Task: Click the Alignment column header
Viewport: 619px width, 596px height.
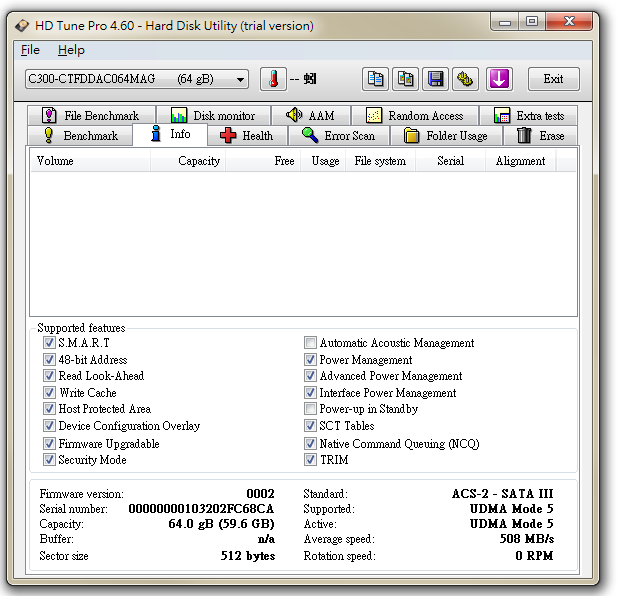Action: pos(521,161)
